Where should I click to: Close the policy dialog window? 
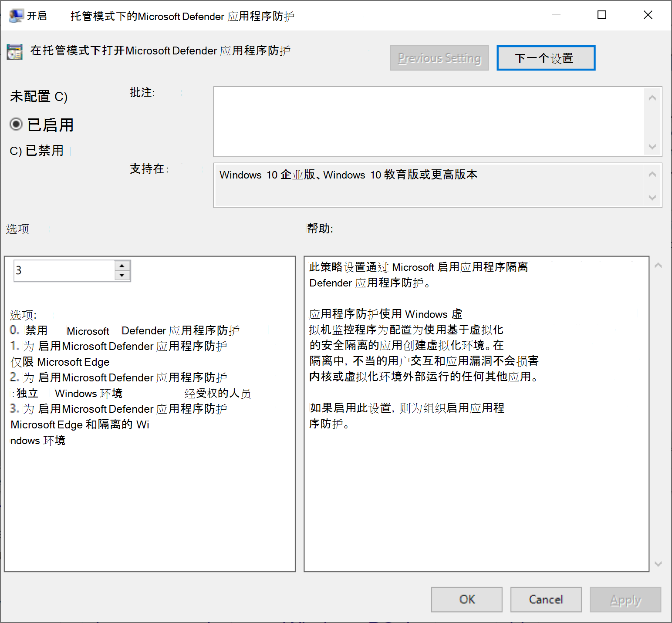648,15
